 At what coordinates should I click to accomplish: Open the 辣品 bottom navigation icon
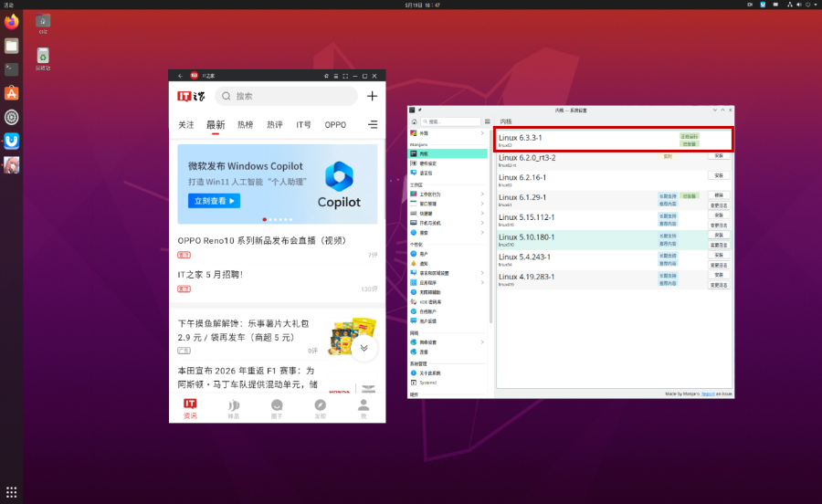[x=233, y=409]
